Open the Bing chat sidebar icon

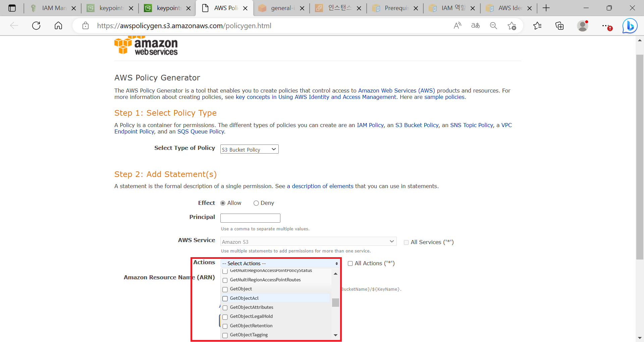click(x=630, y=26)
